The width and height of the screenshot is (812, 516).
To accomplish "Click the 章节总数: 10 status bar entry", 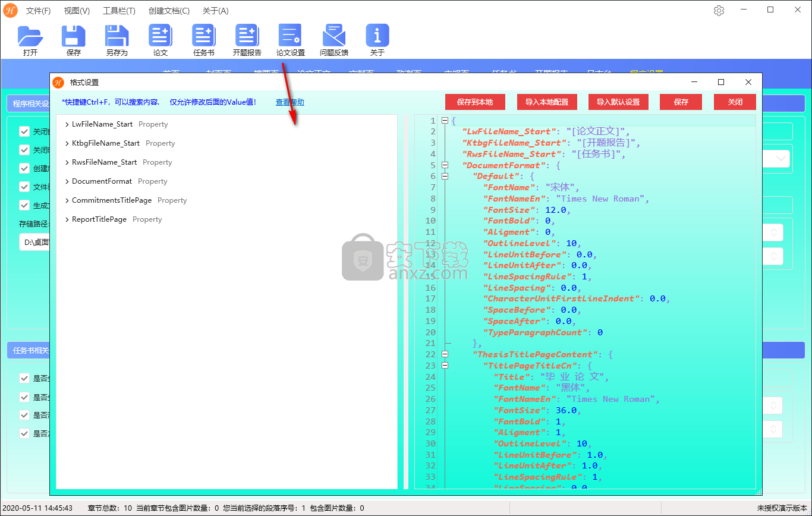I will (110, 508).
